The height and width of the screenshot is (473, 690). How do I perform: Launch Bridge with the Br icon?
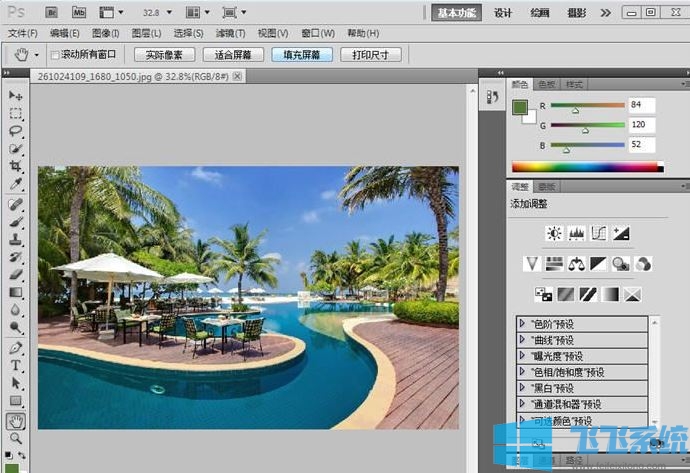52,13
